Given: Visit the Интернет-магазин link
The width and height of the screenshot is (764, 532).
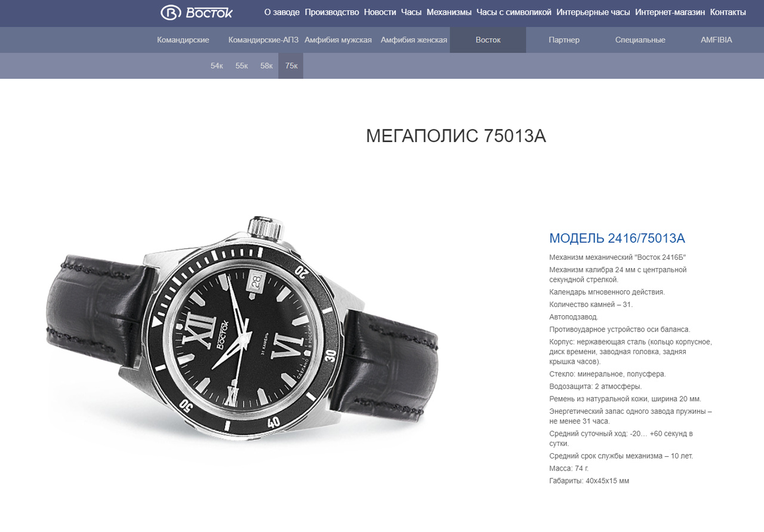Looking at the screenshot, I should (x=670, y=12).
